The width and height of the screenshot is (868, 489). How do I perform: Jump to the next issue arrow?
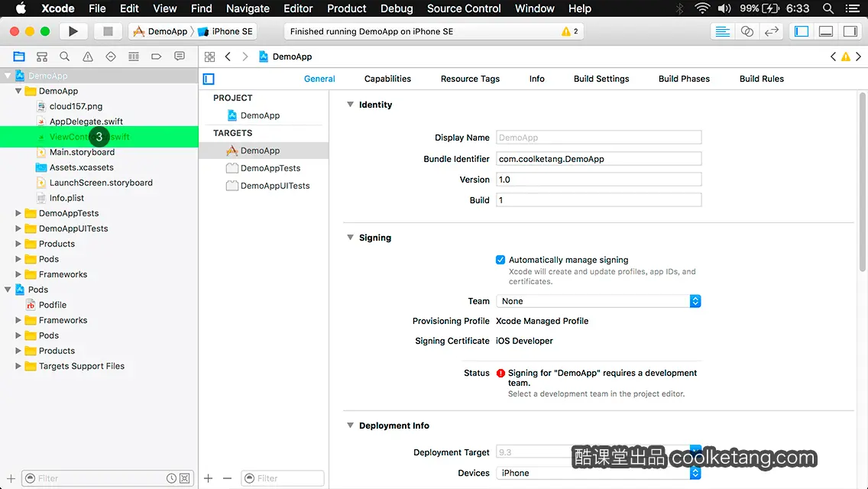(x=859, y=57)
